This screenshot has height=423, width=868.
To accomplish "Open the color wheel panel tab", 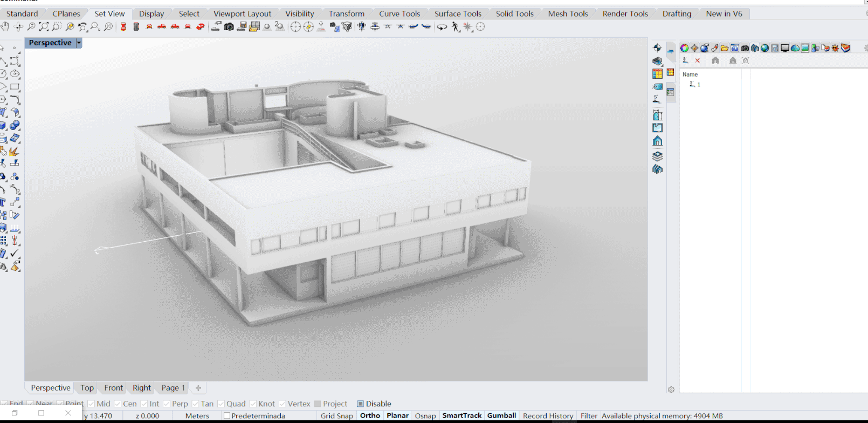I will tap(684, 48).
